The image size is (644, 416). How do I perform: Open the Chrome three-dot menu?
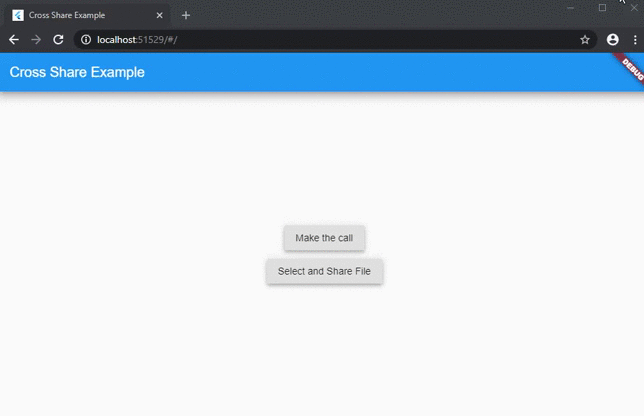coord(634,39)
